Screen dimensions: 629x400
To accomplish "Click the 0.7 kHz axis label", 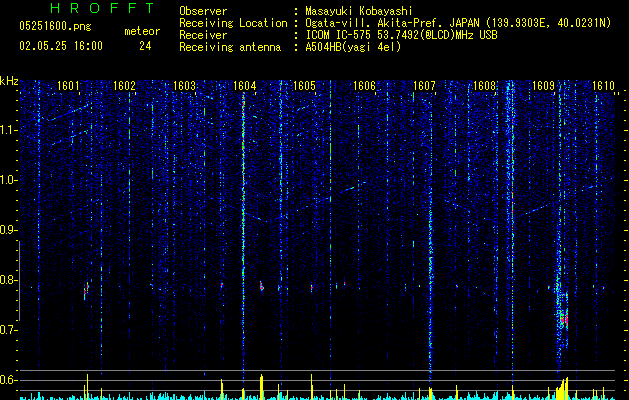I will point(8,330).
